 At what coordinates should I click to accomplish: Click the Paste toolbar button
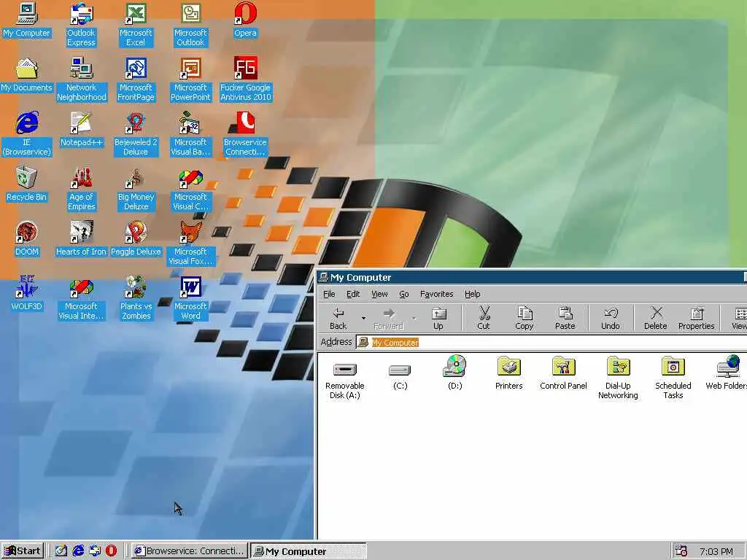coord(565,319)
